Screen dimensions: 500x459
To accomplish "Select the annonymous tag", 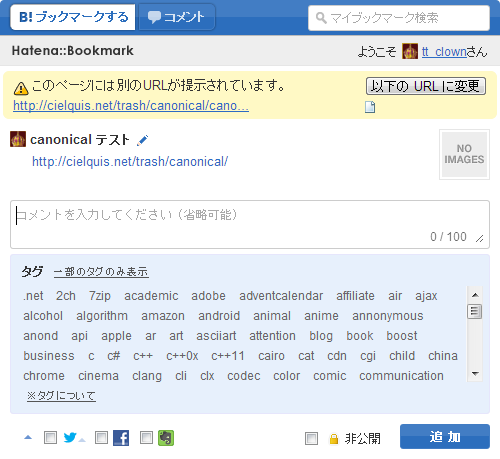I will [388, 316].
